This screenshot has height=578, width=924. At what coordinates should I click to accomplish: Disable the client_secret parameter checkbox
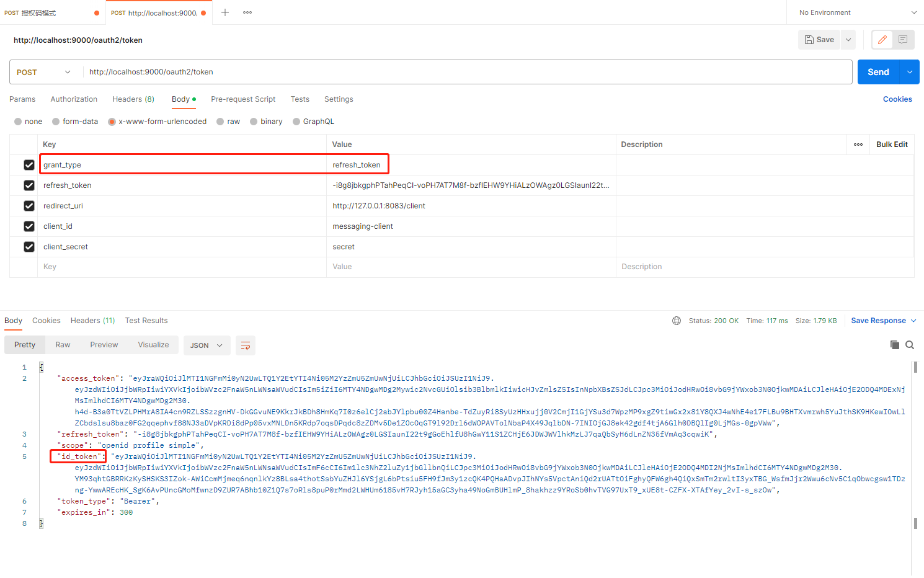tap(29, 246)
